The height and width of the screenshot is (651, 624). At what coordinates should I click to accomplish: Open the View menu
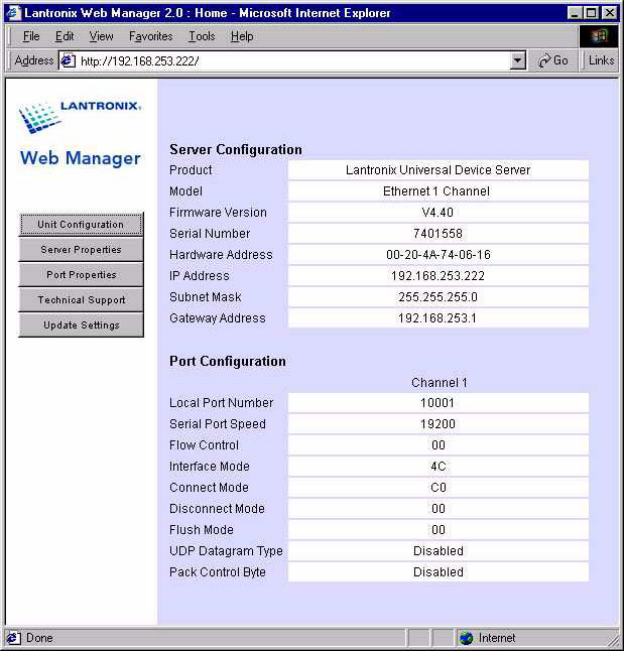click(101, 37)
